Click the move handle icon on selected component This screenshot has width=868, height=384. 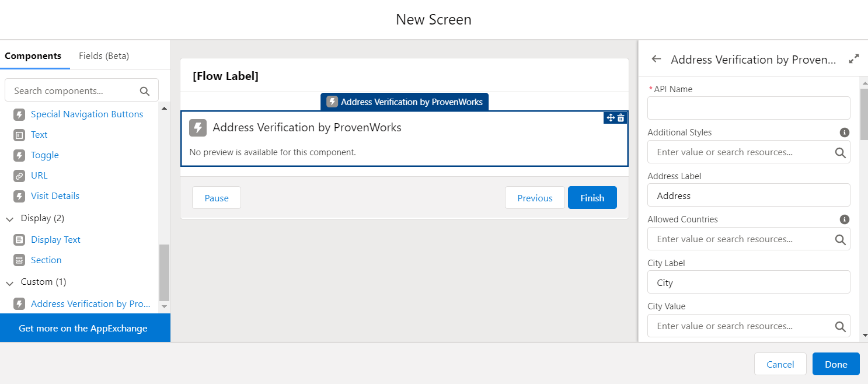click(x=611, y=118)
